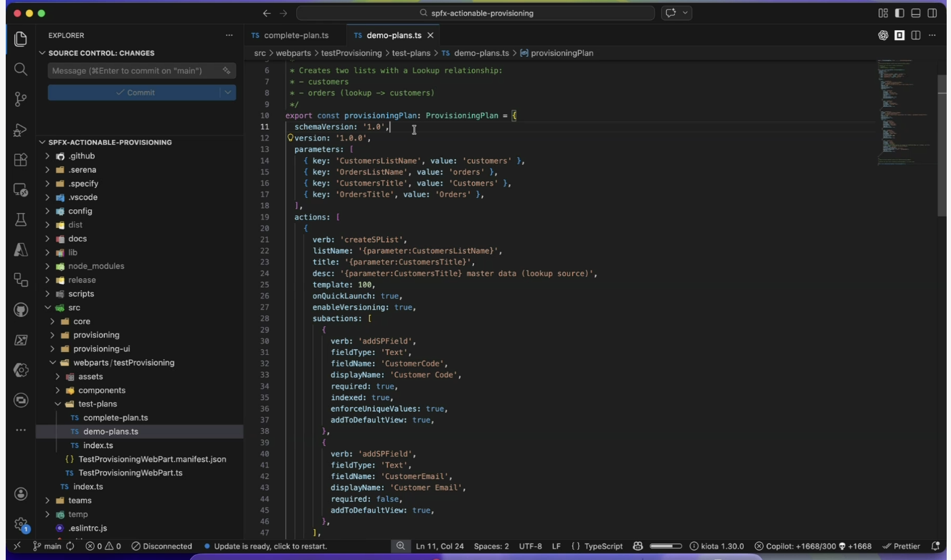The image size is (951, 560).
Task: Collapse the Source Control: Changes section
Action: click(x=43, y=53)
